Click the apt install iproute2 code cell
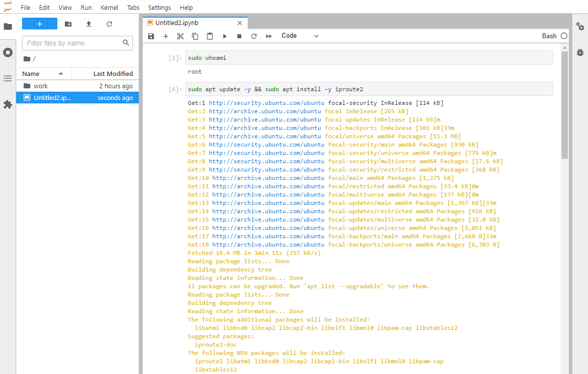The height and width of the screenshot is (374, 588). 369,89
